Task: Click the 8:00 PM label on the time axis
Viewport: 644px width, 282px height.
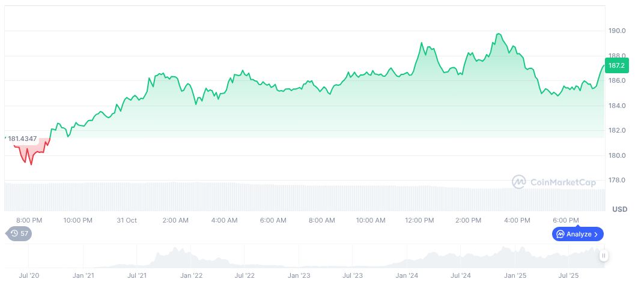Action: (29, 220)
